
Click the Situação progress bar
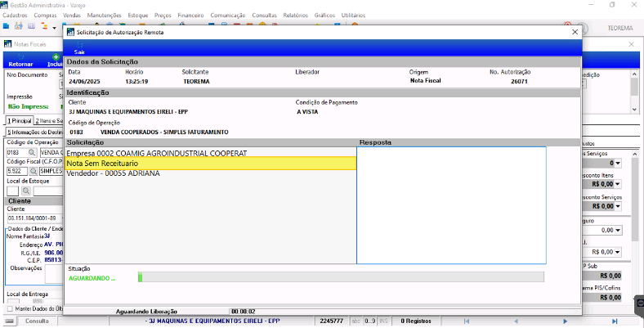[x=341, y=277]
